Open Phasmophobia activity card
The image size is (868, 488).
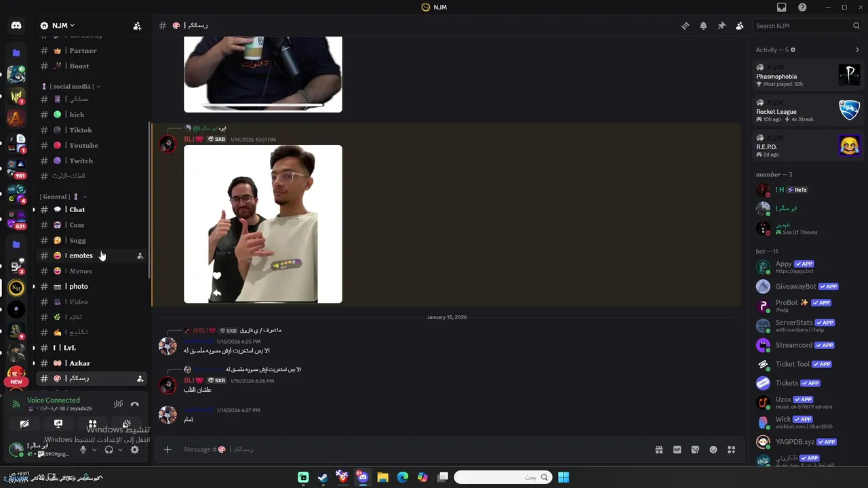coord(808,75)
